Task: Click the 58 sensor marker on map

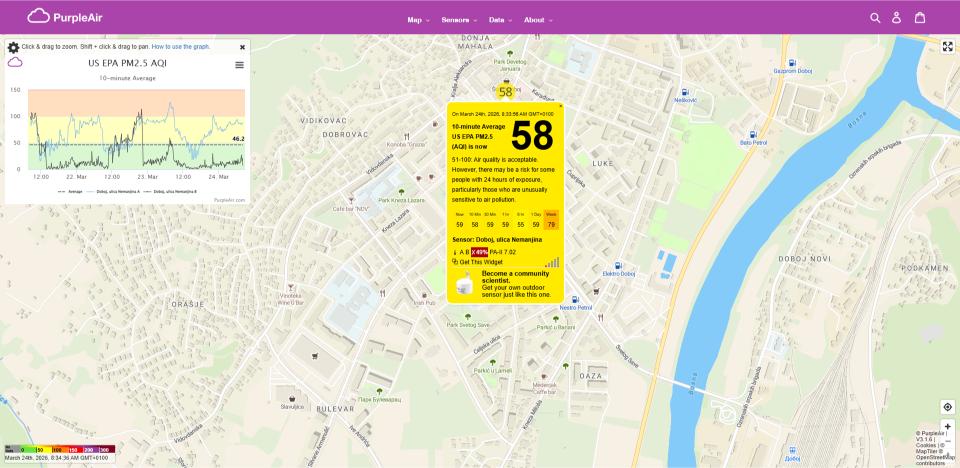Action: [x=505, y=92]
